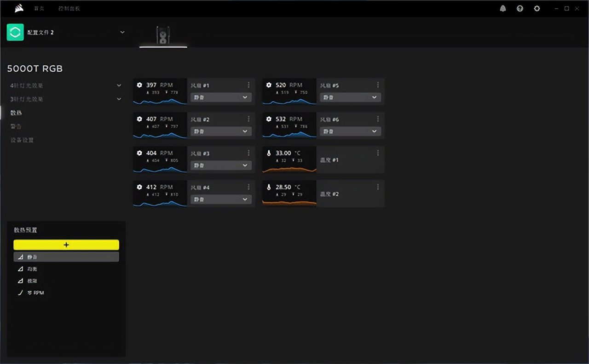Click the fan icon beside 404 RPM

[x=139, y=153]
